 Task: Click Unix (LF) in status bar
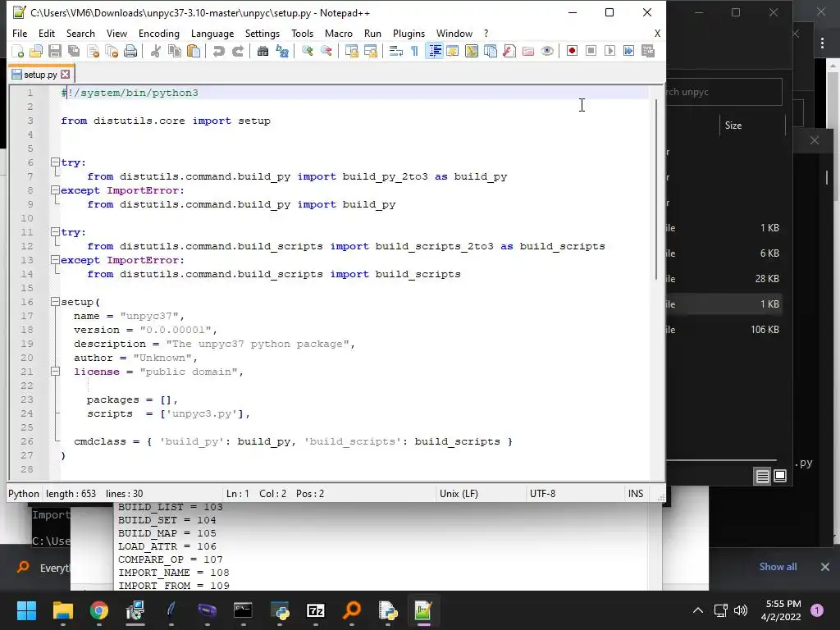click(459, 493)
